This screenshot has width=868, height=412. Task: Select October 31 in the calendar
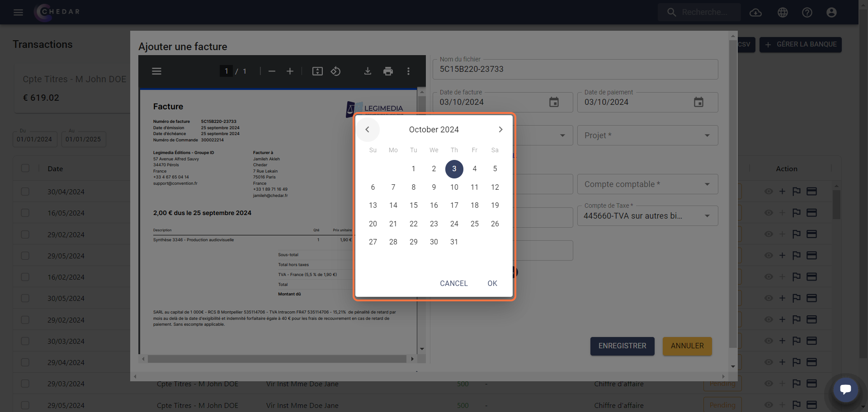point(454,242)
